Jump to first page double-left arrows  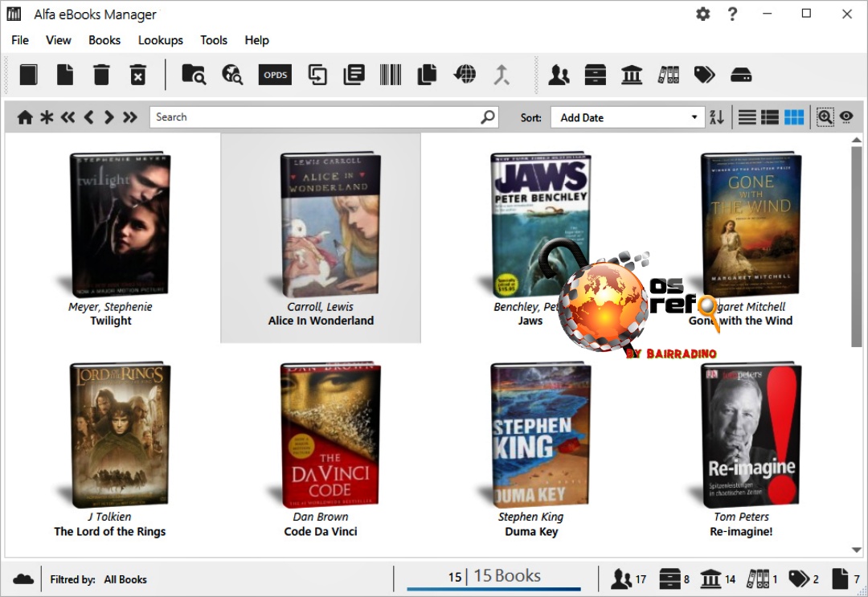tap(68, 117)
